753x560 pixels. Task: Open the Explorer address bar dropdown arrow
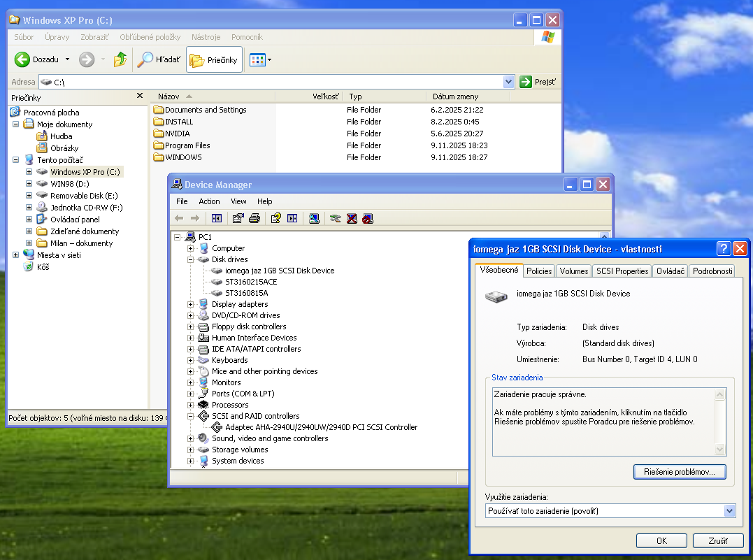(508, 82)
